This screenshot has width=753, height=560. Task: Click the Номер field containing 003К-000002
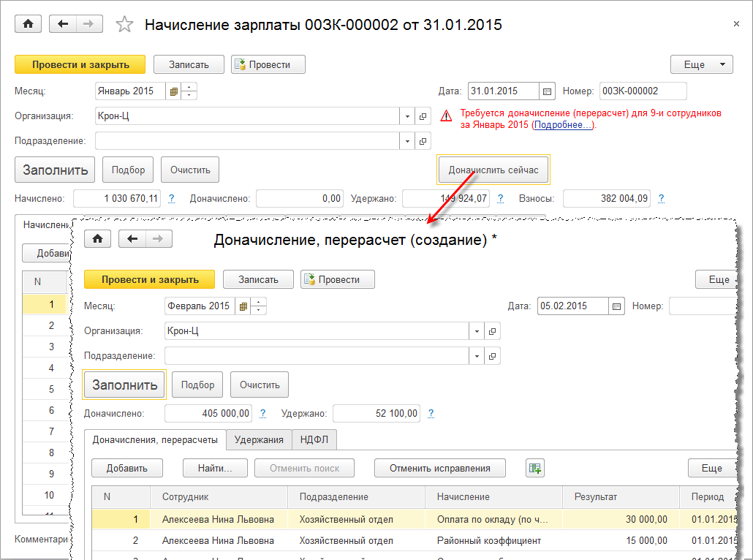coord(643,91)
